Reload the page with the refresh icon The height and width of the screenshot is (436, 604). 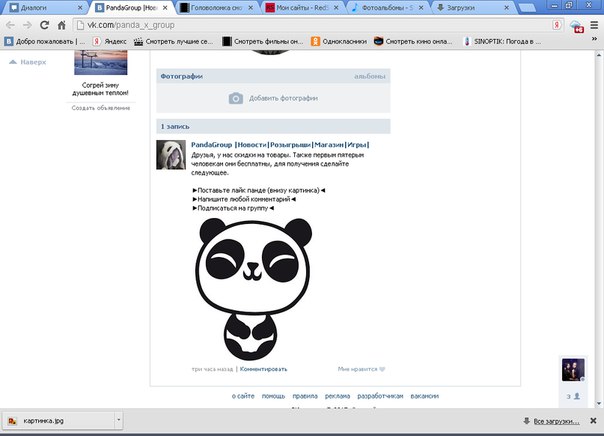tap(46, 24)
